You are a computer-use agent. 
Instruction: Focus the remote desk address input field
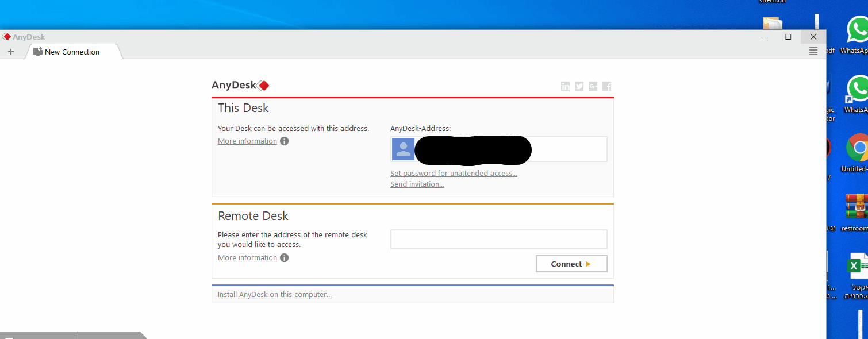[x=499, y=239]
